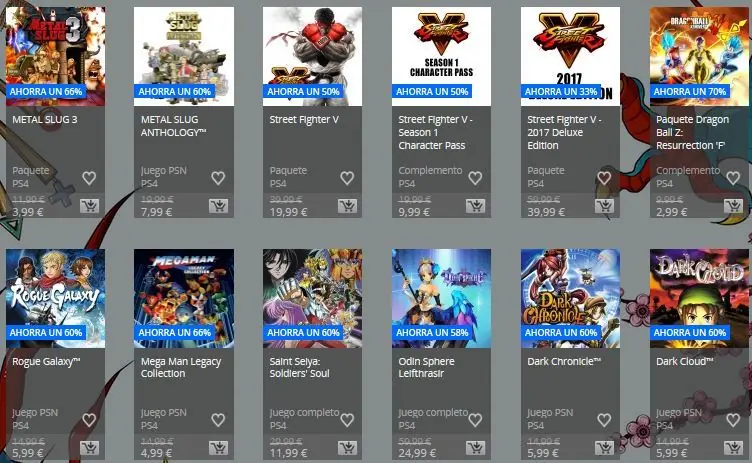Select Mega Man Legacy Collection cover art
Screen dimensions: 752x463
pos(184,298)
